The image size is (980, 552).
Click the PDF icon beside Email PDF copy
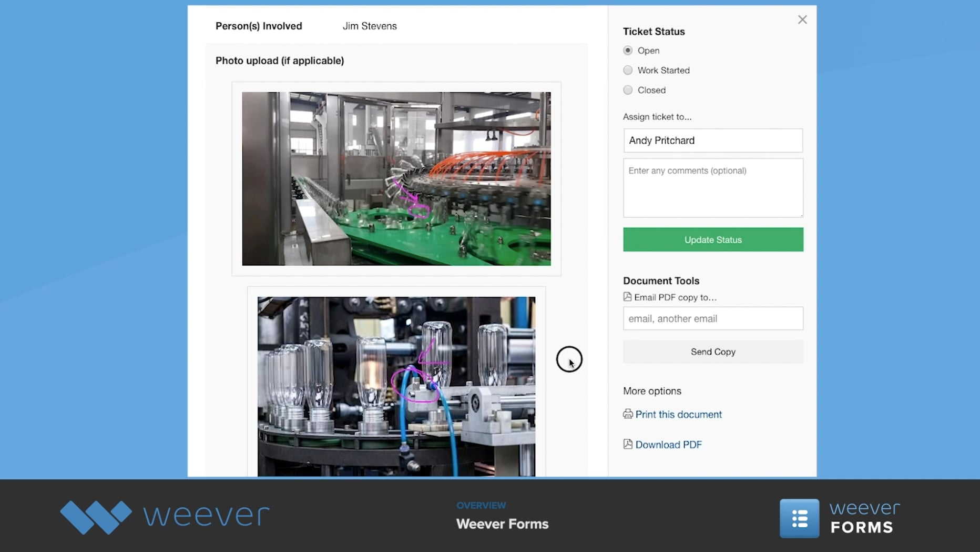pos(627,297)
